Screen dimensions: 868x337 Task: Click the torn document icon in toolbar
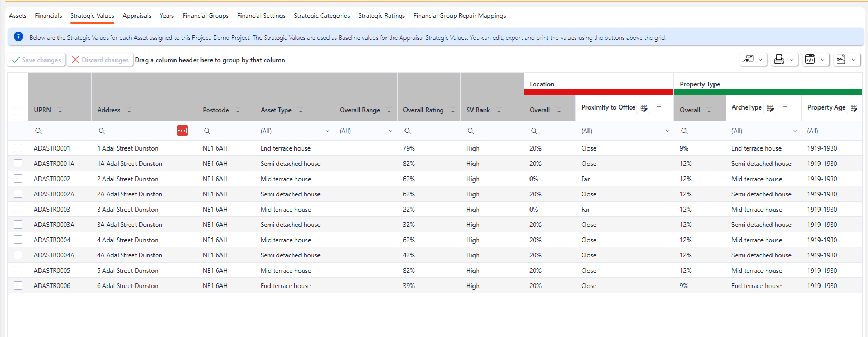(841, 60)
